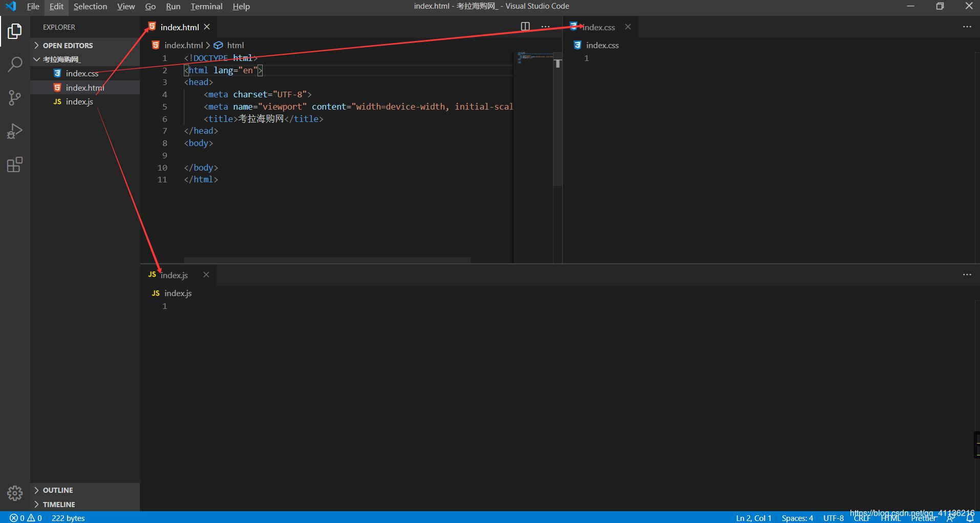Open the Manage gear menu
The width and height of the screenshot is (980, 523).
15,493
